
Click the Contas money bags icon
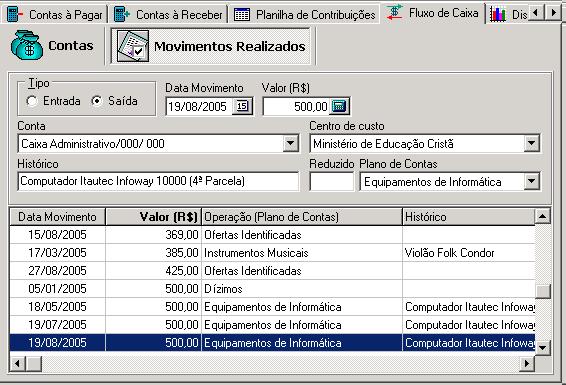tap(27, 45)
